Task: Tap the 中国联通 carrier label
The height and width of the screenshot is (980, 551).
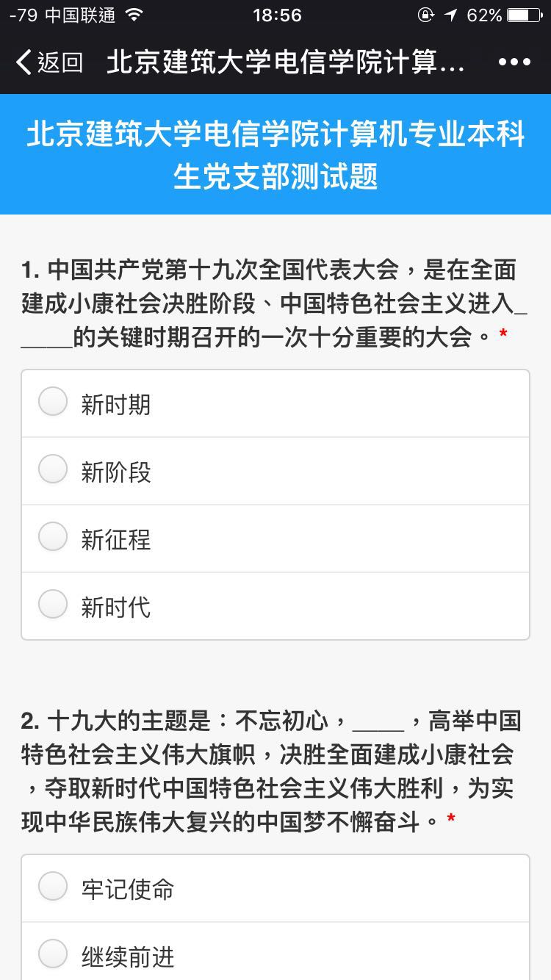Action: pyautogui.click(x=80, y=15)
